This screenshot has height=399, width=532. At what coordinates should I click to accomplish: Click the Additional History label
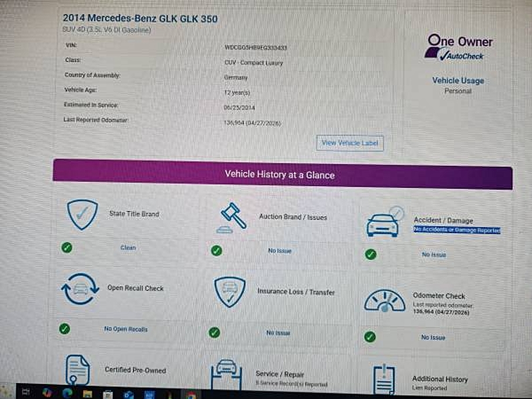pyautogui.click(x=440, y=379)
